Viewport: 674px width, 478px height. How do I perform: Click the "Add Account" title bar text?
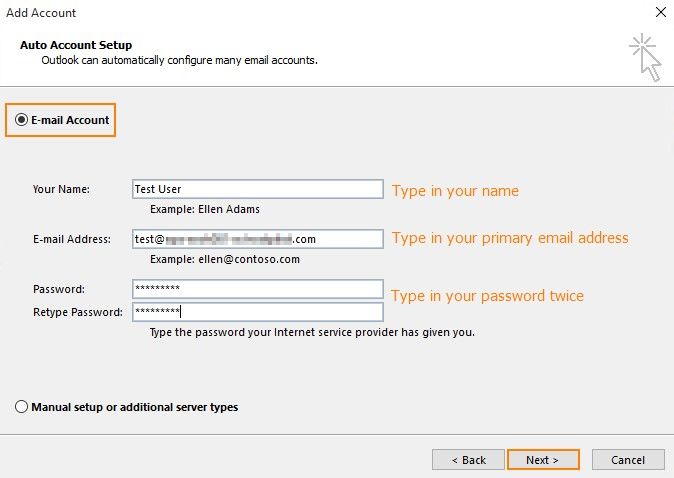tap(42, 13)
